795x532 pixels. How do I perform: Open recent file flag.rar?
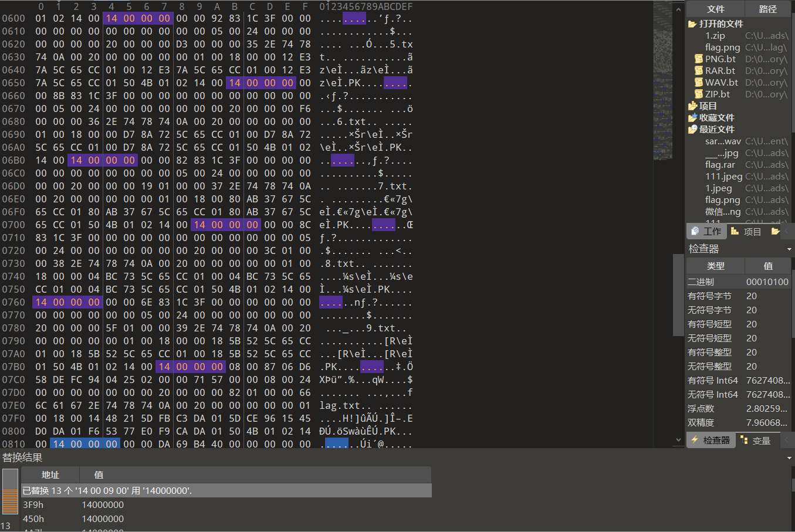point(720,165)
